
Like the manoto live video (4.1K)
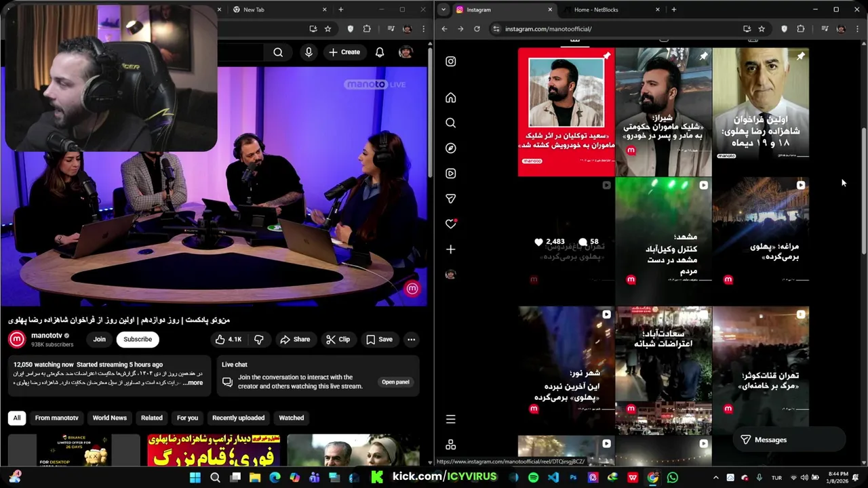229,340
